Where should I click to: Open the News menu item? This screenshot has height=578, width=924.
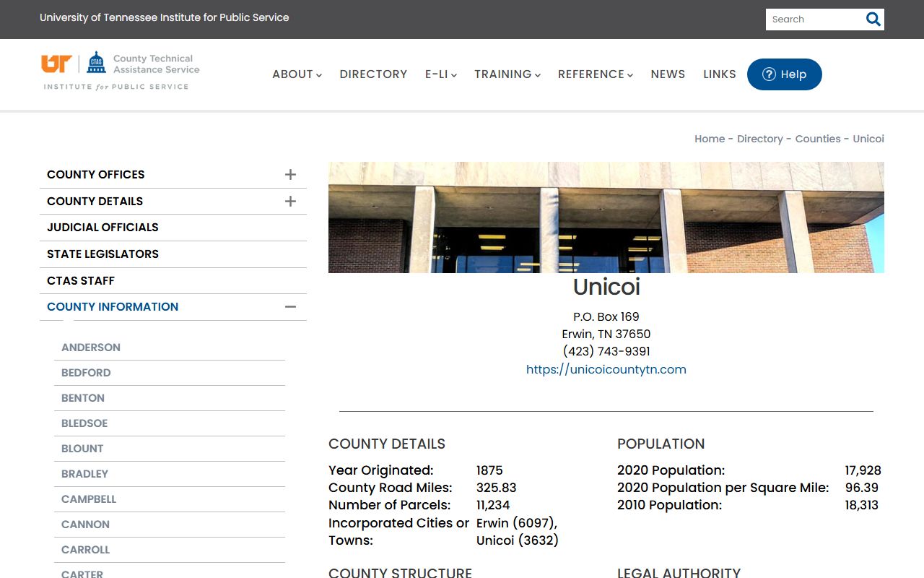click(668, 74)
